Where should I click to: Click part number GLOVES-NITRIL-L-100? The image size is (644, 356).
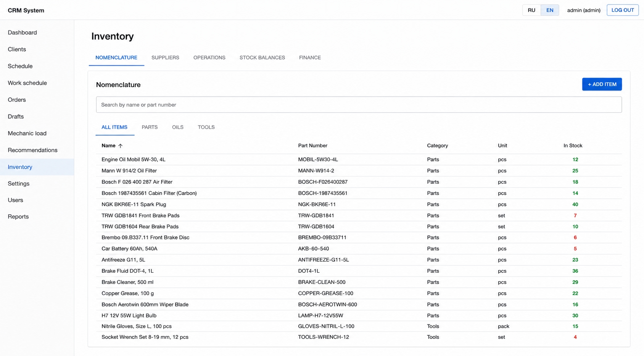click(326, 326)
